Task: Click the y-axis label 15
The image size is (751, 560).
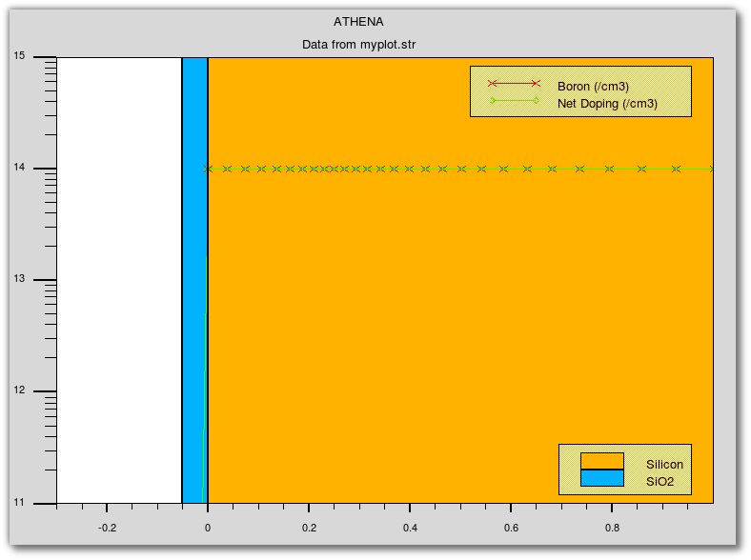Action: 19,56
